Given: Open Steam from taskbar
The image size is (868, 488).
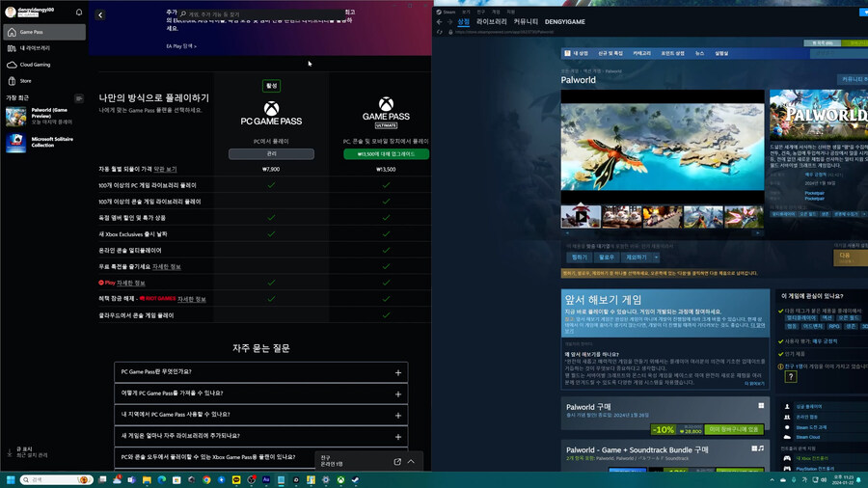Looking at the screenshot, I should (x=355, y=479).
